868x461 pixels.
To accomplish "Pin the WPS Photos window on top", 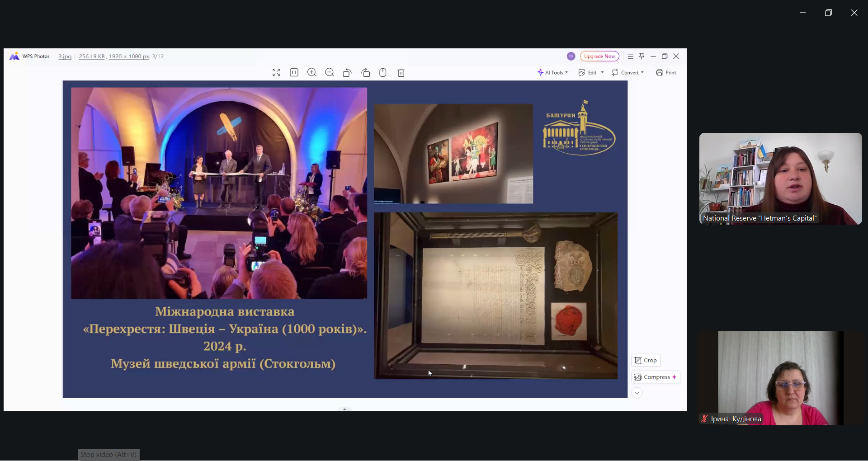I will pyautogui.click(x=642, y=56).
